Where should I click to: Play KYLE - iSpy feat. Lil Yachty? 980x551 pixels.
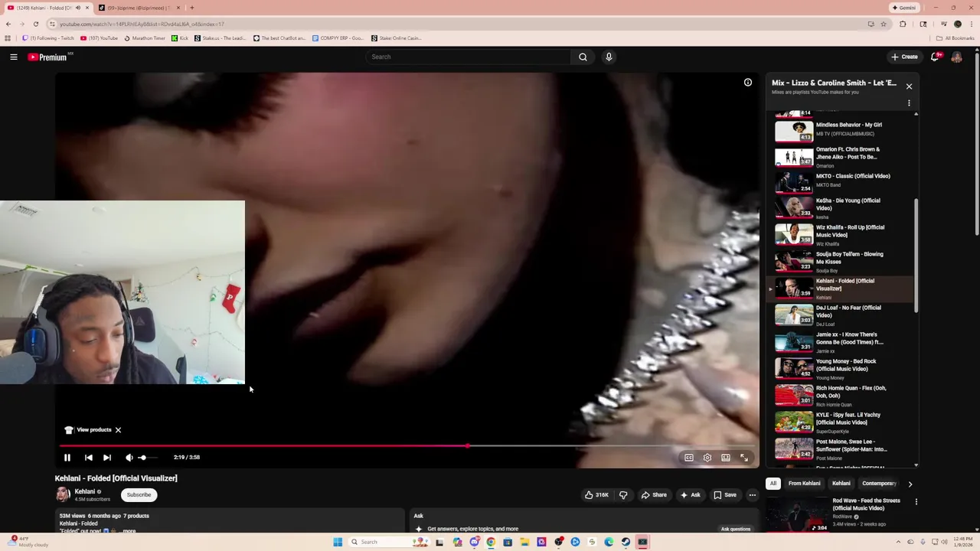point(841,422)
